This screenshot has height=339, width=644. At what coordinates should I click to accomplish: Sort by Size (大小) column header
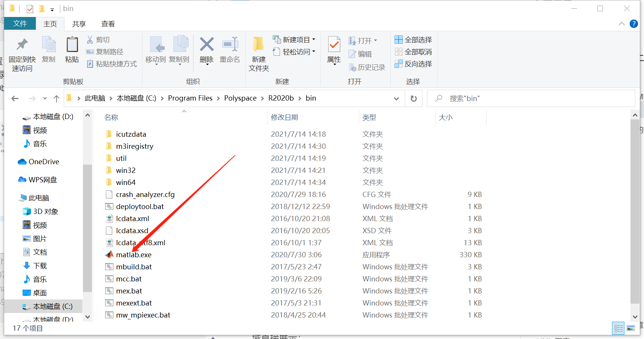(x=446, y=117)
